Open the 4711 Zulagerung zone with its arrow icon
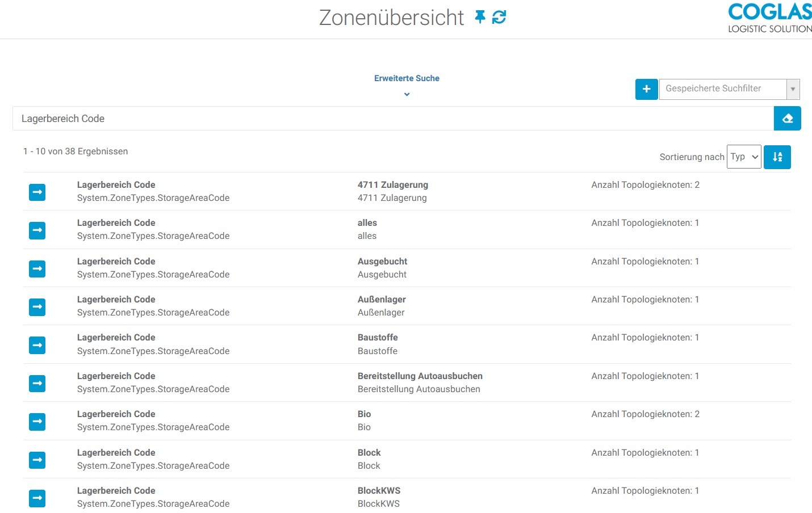 pyautogui.click(x=37, y=192)
